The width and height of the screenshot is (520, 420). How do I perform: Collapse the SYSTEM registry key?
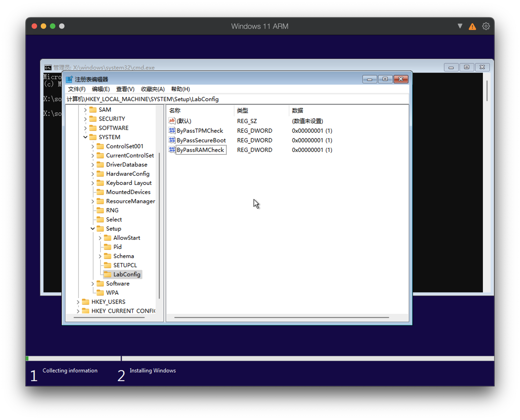85,137
